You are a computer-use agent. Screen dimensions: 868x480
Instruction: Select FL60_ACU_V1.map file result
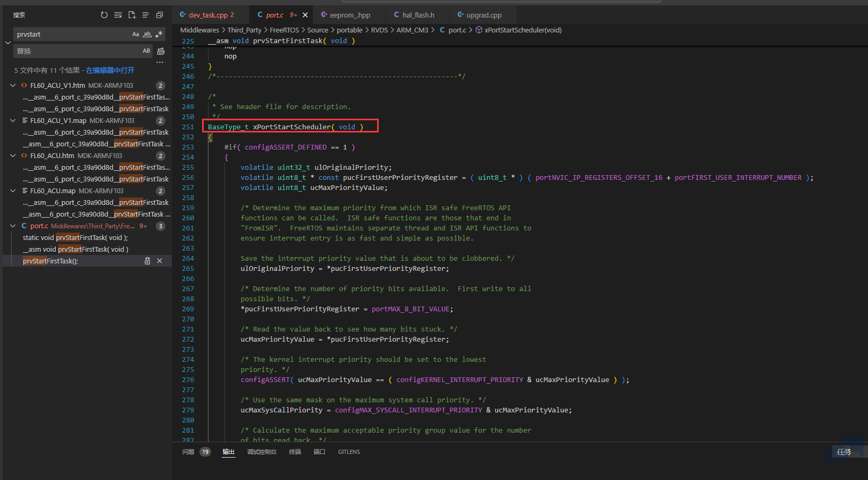tap(87, 120)
